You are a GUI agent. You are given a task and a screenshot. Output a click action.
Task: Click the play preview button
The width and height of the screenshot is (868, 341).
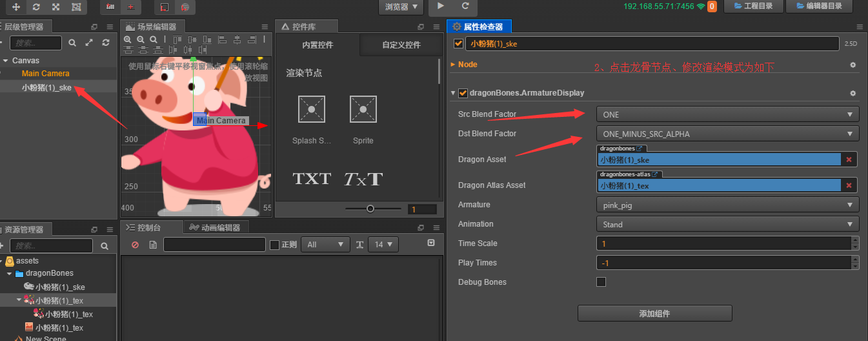(441, 6)
